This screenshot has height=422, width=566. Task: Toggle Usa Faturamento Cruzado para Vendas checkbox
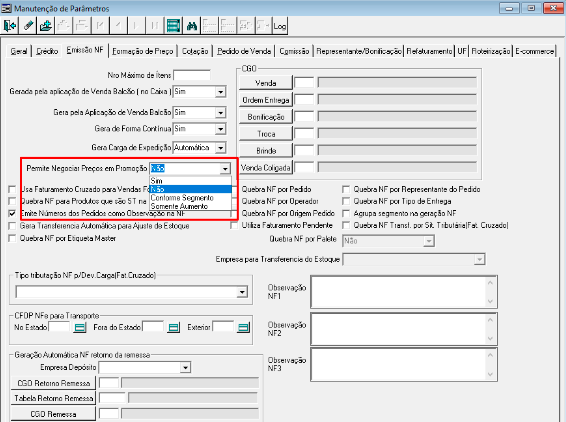[12, 189]
